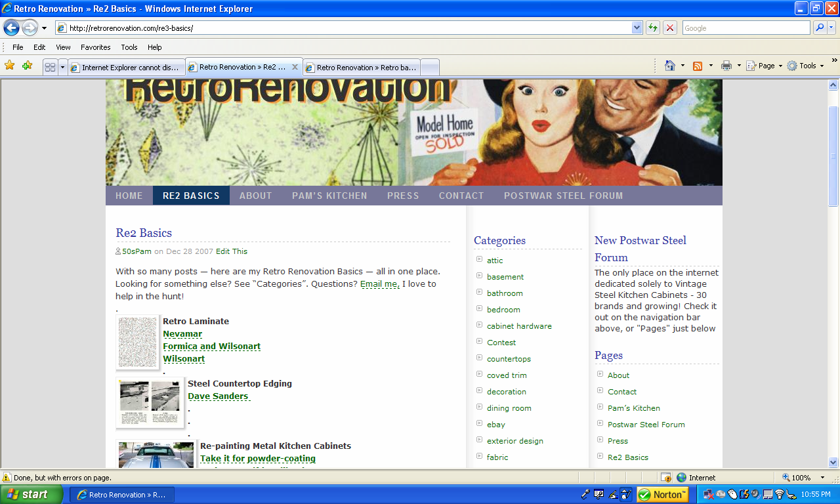Open the search provider dropdown arrow
Screen dimensions: 840x504
pos(831,28)
